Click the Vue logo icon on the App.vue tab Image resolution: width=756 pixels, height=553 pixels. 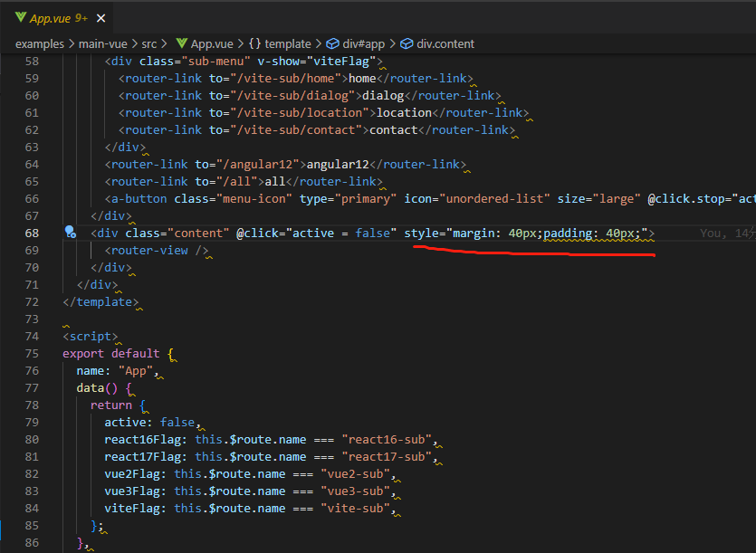[22, 16]
